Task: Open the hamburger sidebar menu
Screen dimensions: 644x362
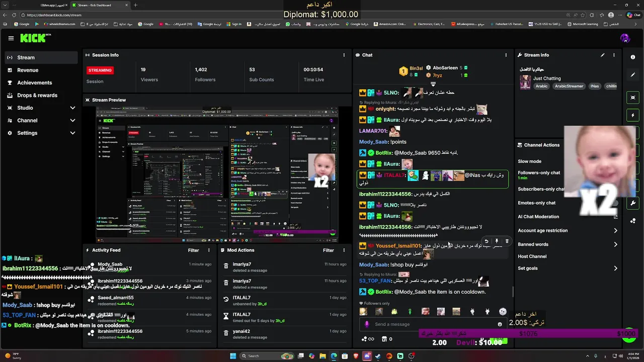Action: [11, 38]
